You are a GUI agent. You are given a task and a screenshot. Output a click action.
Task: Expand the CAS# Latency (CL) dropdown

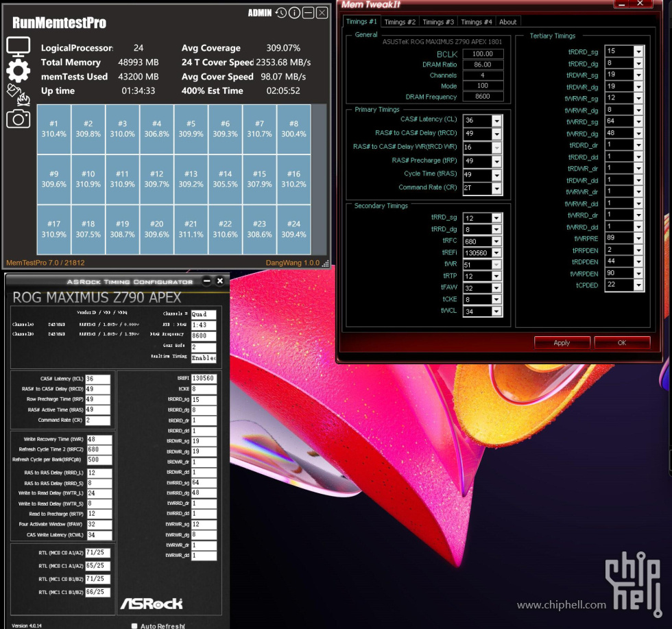496,121
